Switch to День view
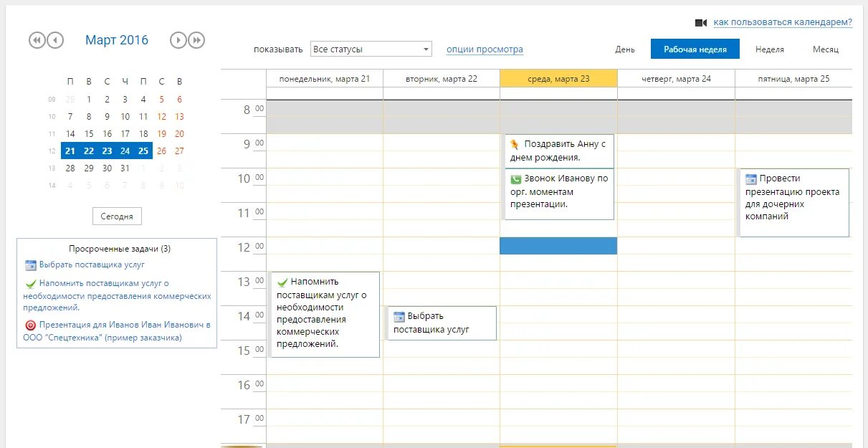The height and width of the screenshot is (448, 868). pyautogui.click(x=625, y=49)
